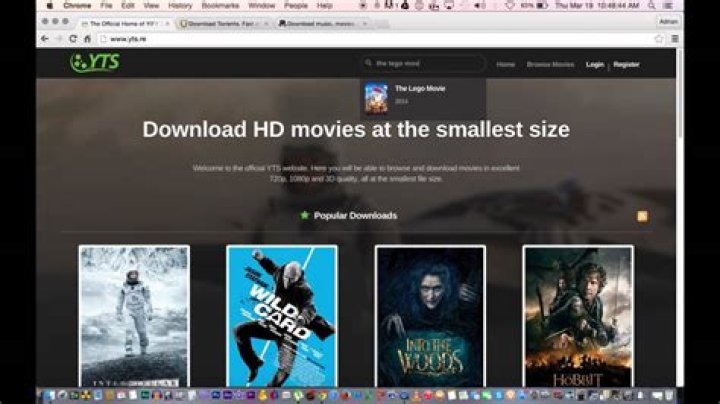Close the 'The Official Home of YIFY' tab

(x=168, y=23)
